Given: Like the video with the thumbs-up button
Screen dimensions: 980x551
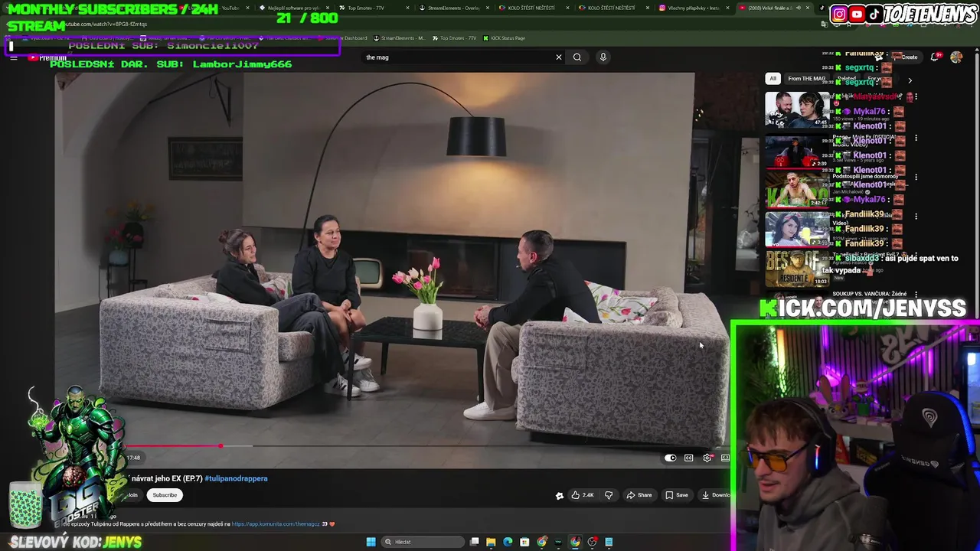Looking at the screenshot, I should (x=583, y=495).
